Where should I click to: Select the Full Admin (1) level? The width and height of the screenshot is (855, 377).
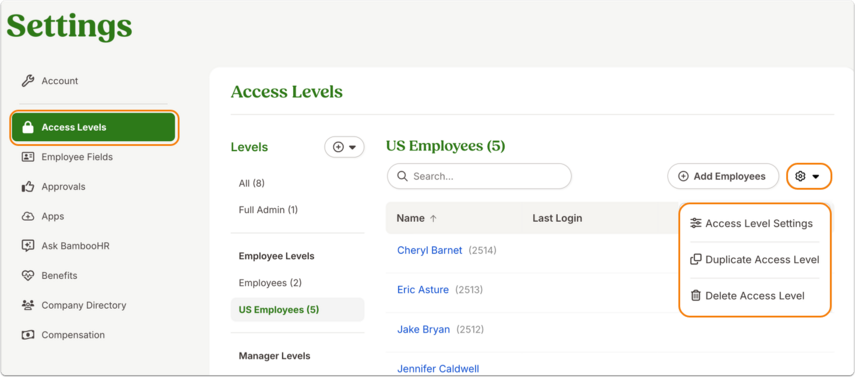coord(268,210)
